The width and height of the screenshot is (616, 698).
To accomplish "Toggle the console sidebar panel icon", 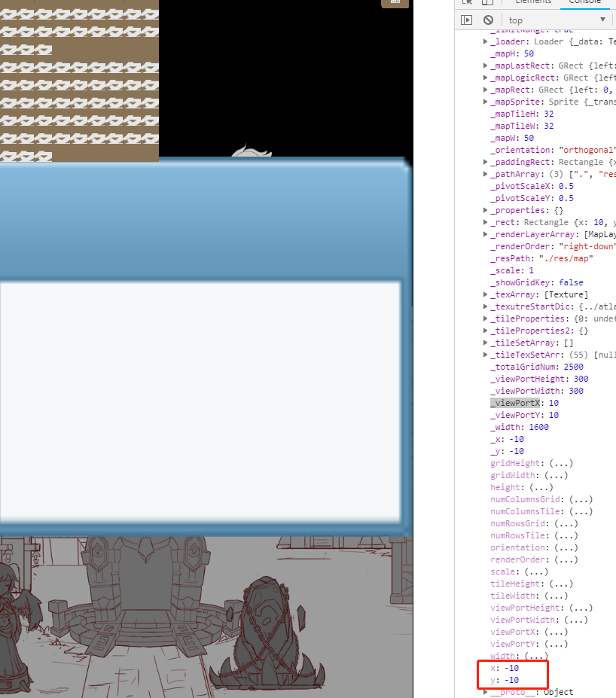I will [x=466, y=20].
